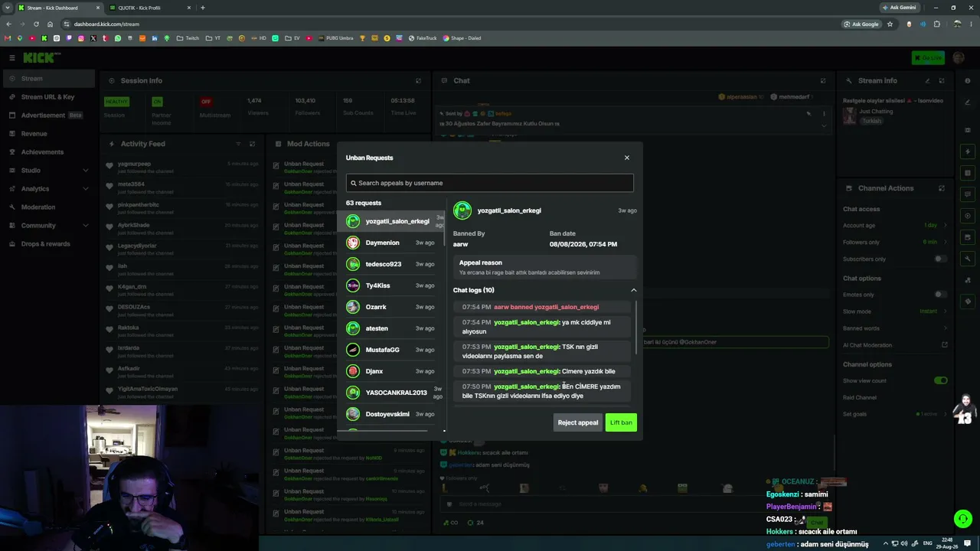Reload the dashboard page
This screenshot has height=551, width=980.
click(x=35, y=24)
